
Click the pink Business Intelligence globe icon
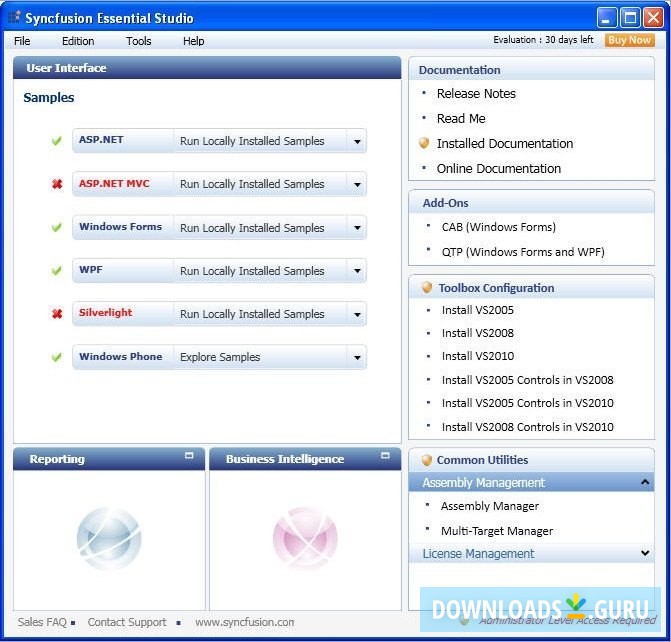[x=305, y=538]
